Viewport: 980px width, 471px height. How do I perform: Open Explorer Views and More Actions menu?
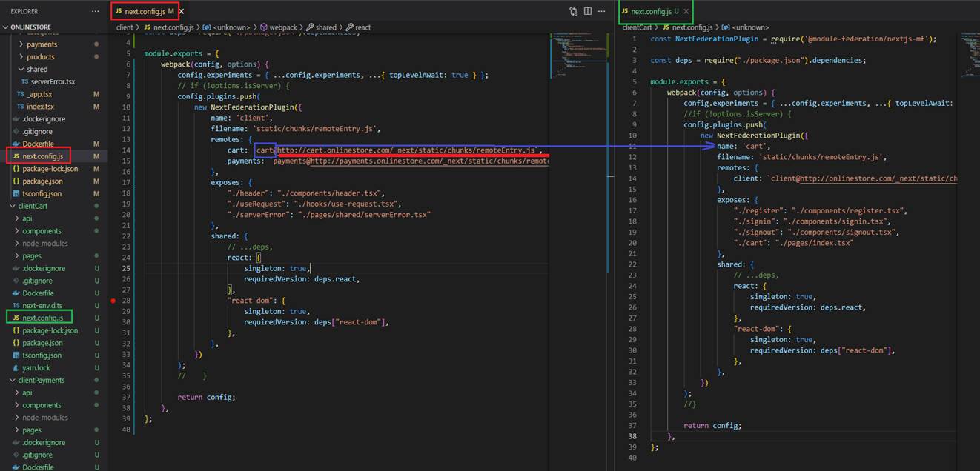[95, 12]
